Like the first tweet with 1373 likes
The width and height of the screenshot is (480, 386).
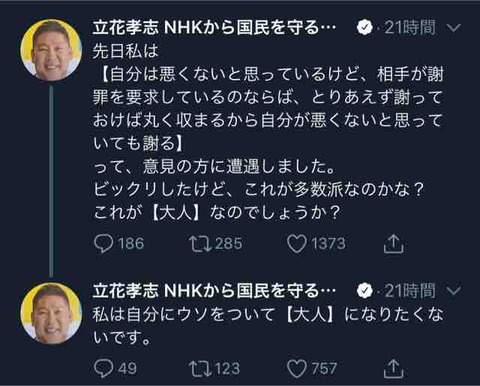tap(297, 244)
